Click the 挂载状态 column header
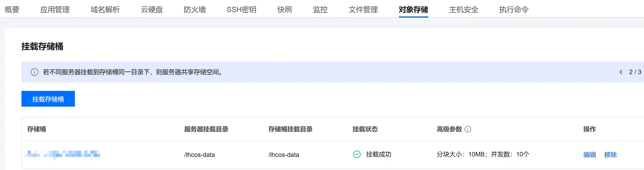This screenshot has height=170, width=644. [365, 129]
